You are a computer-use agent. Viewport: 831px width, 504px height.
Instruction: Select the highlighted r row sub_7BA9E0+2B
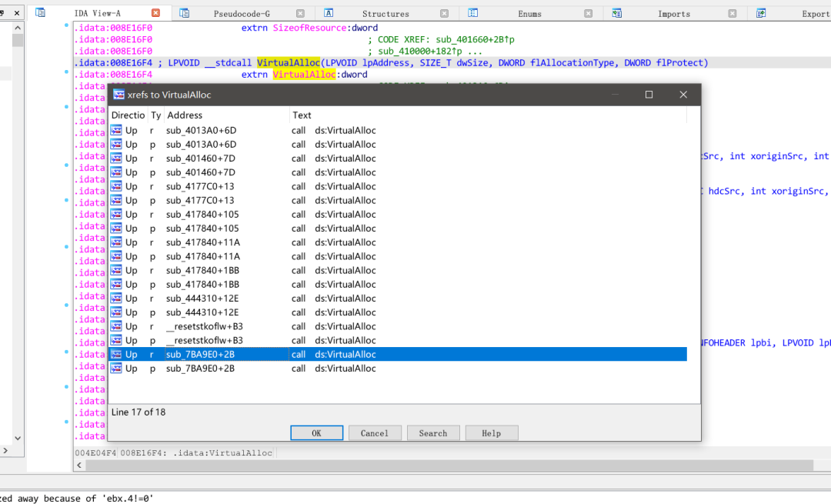[398, 355]
